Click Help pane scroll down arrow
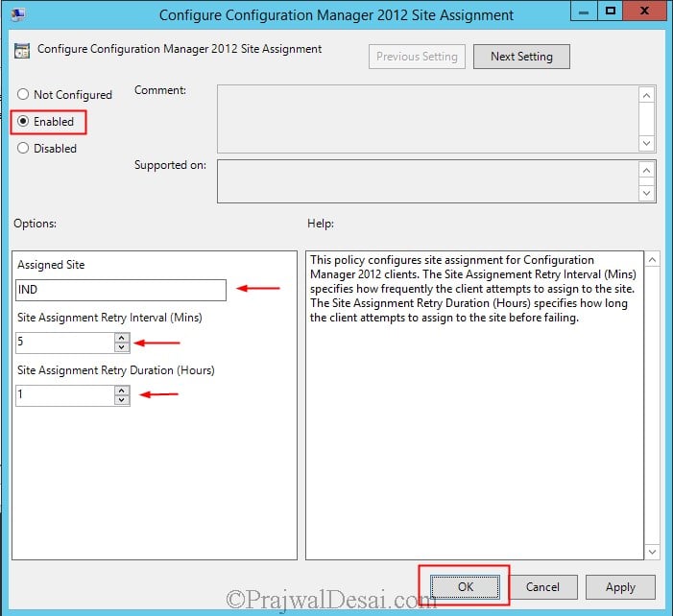673x616 pixels. coord(652,552)
